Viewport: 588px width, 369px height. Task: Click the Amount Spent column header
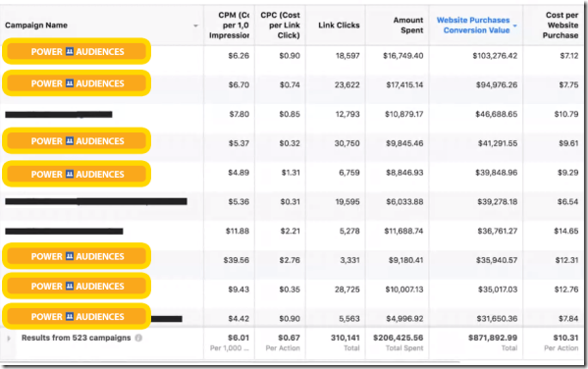(408, 26)
